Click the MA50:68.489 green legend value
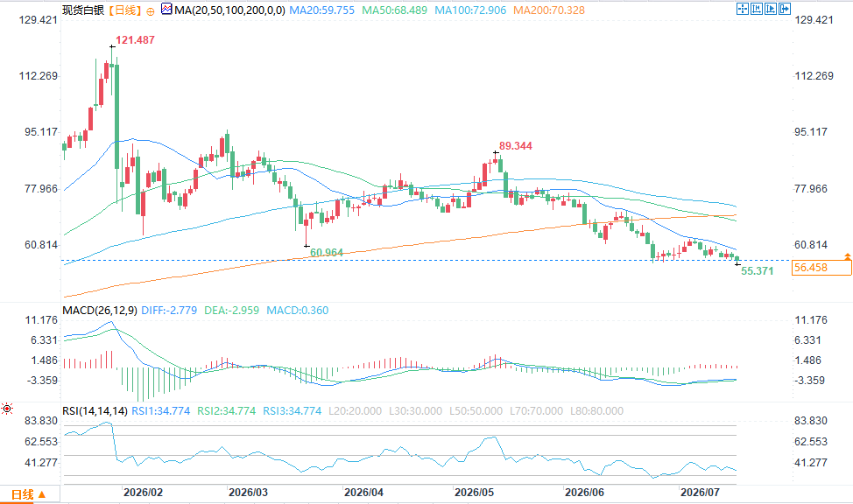 pos(394,10)
